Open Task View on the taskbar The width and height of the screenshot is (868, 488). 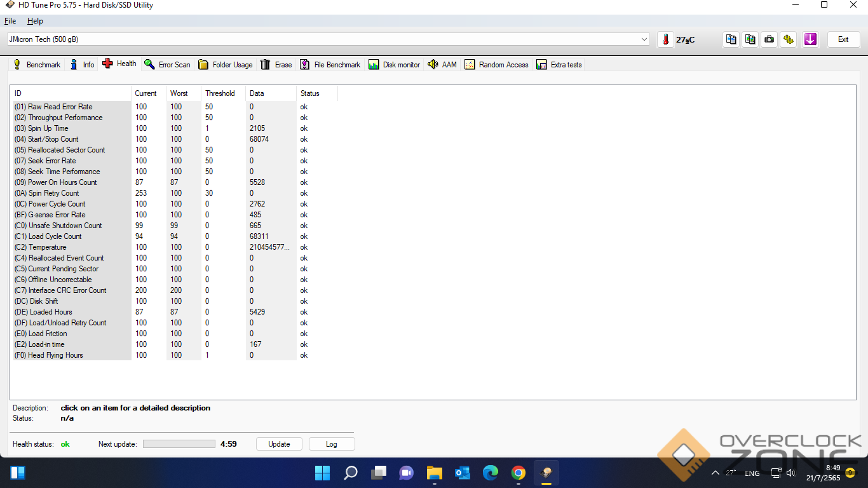(x=379, y=473)
